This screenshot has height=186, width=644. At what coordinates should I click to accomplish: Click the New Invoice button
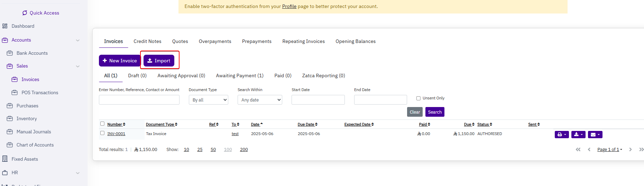pyautogui.click(x=120, y=61)
